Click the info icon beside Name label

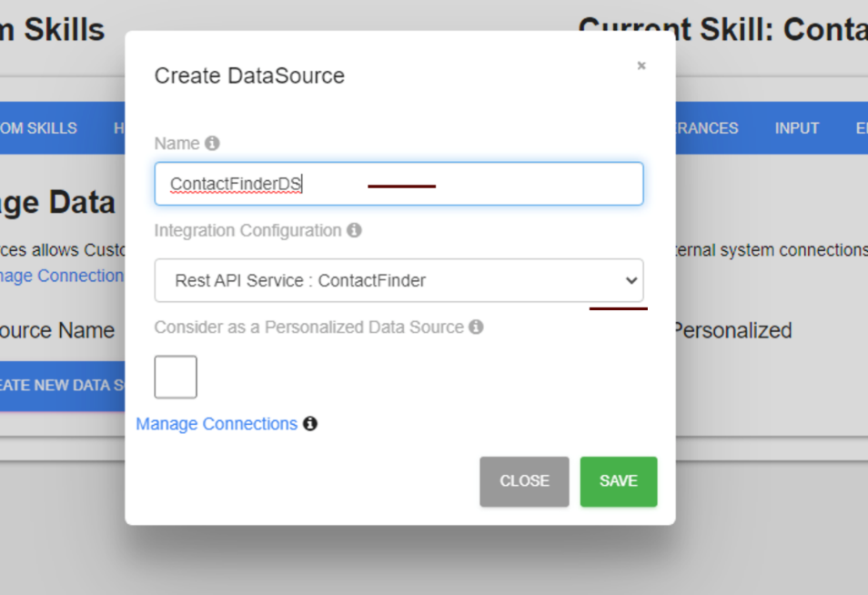tap(212, 143)
